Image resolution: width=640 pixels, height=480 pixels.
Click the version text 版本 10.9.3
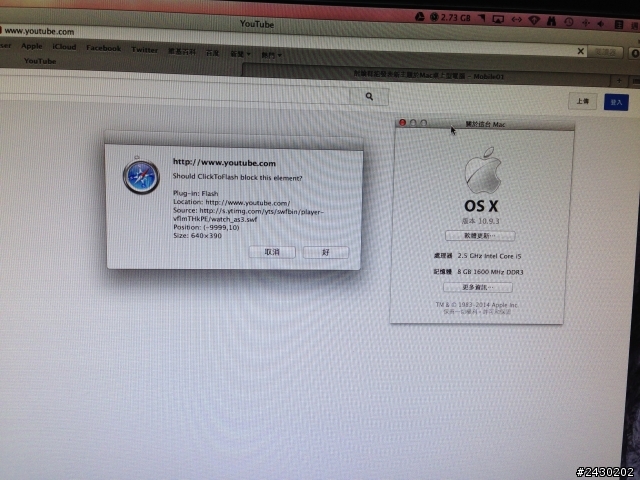[480, 221]
